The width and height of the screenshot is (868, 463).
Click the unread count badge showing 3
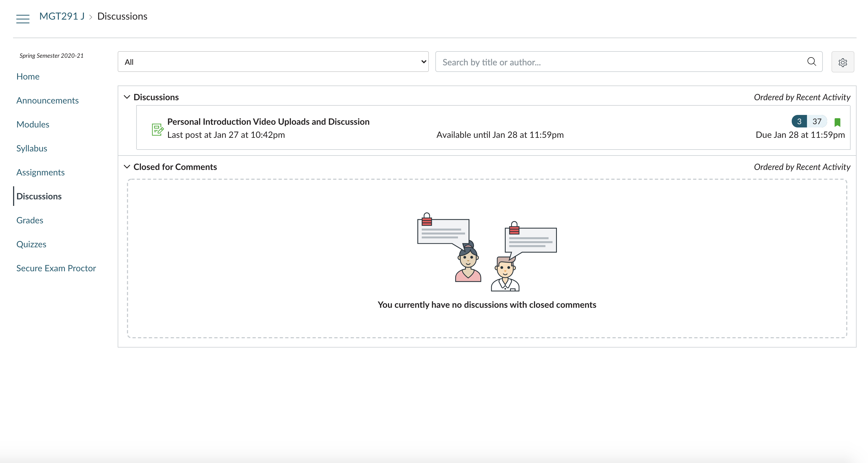(799, 121)
